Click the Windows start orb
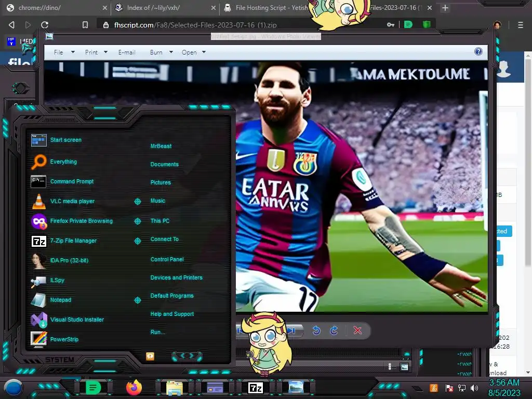Viewport: 532px width, 399px height. tap(14, 388)
